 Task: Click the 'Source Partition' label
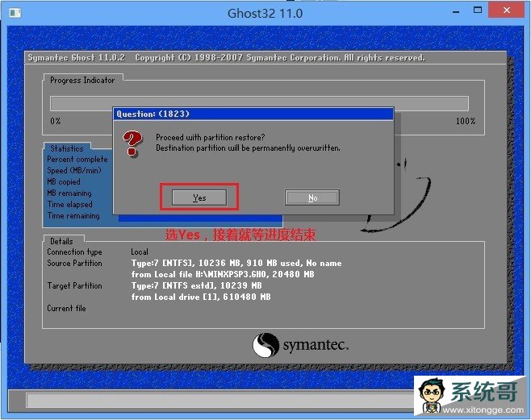point(74,263)
